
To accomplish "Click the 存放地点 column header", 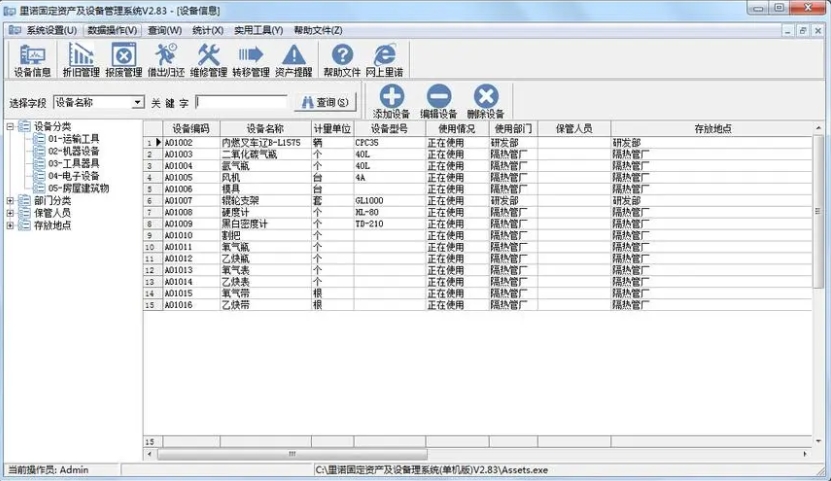I will (x=712, y=129).
